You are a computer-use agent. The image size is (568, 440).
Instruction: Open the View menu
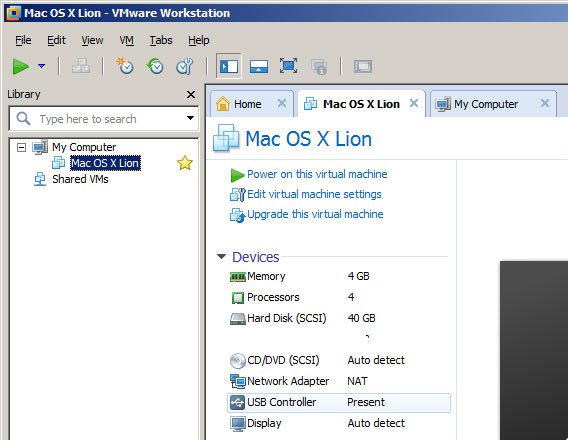coord(92,40)
